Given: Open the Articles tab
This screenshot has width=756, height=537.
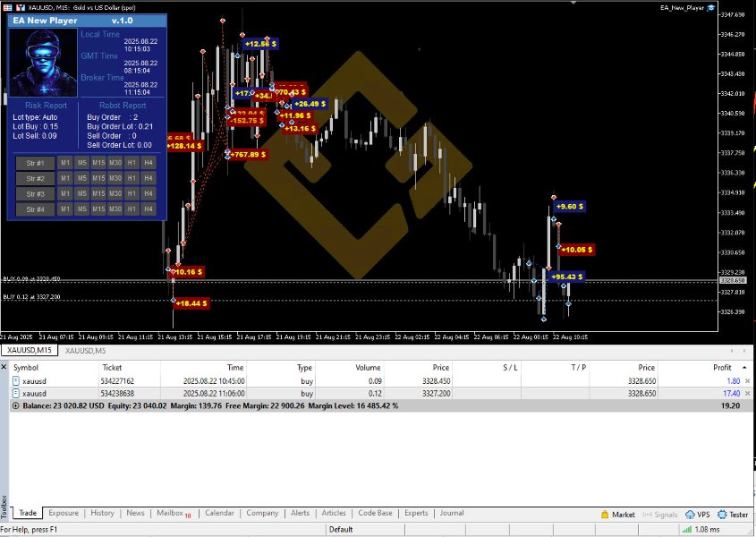Looking at the screenshot, I should 334,513.
